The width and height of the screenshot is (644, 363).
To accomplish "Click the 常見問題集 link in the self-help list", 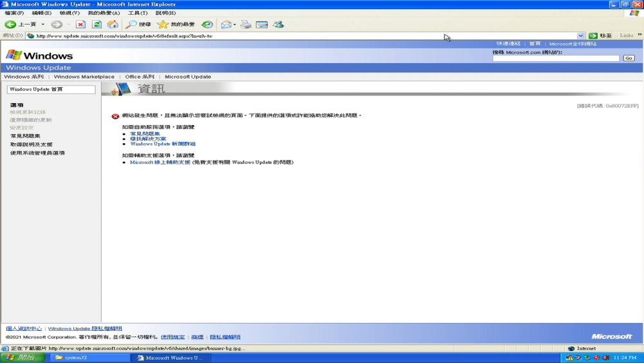I will [x=145, y=133].
